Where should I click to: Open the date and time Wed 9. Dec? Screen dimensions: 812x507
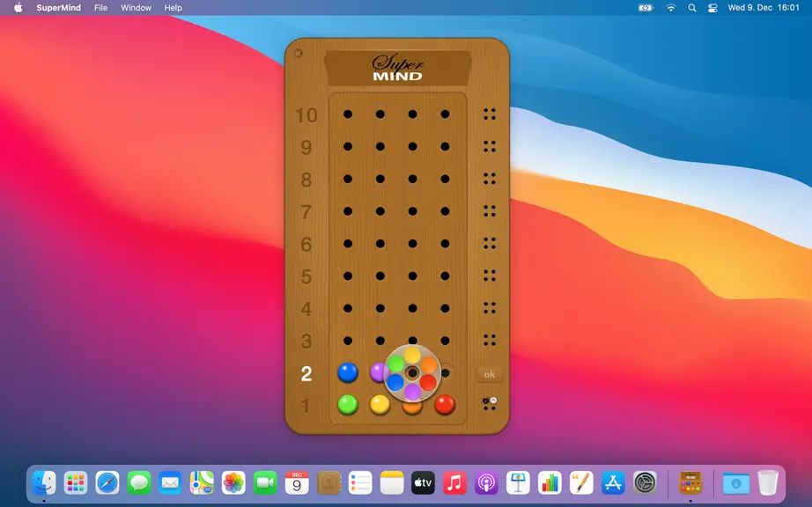coord(764,8)
